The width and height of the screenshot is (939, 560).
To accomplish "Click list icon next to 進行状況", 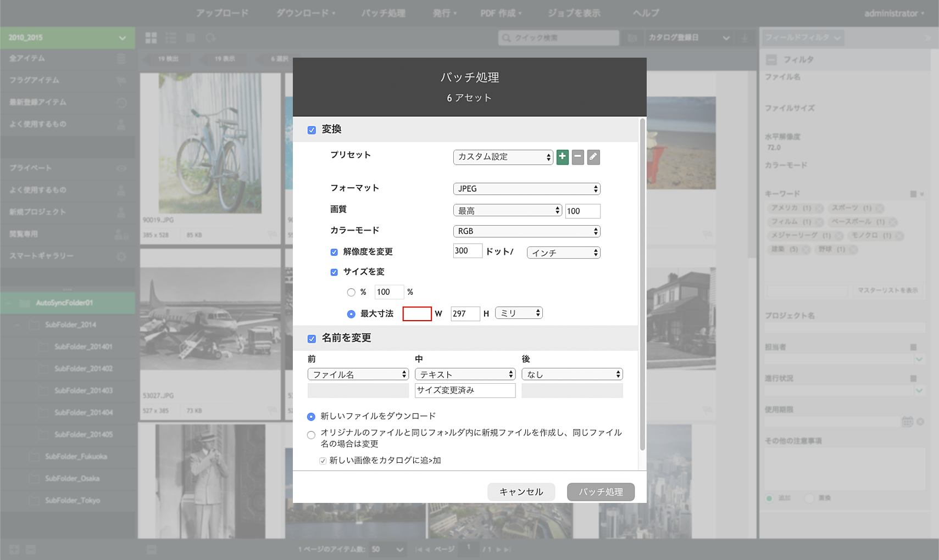I will tap(913, 378).
